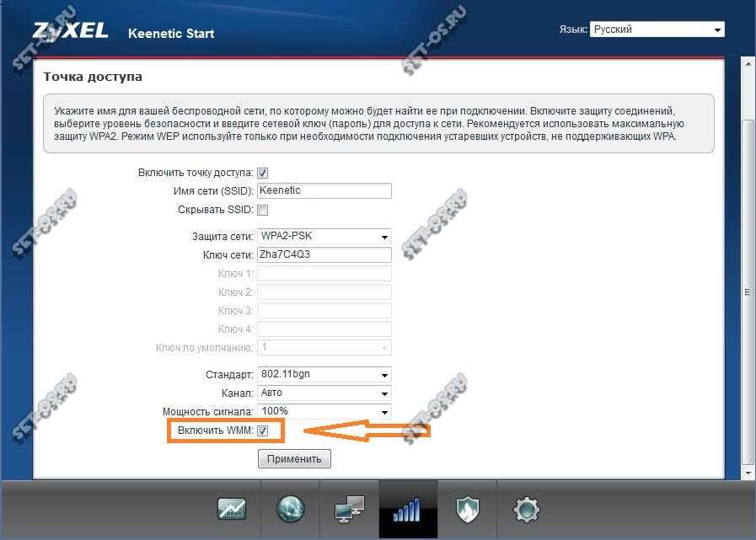This screenshot has height=540, width=756.
Task: Click the scrollbar up arrow
Action: [748, 63]
